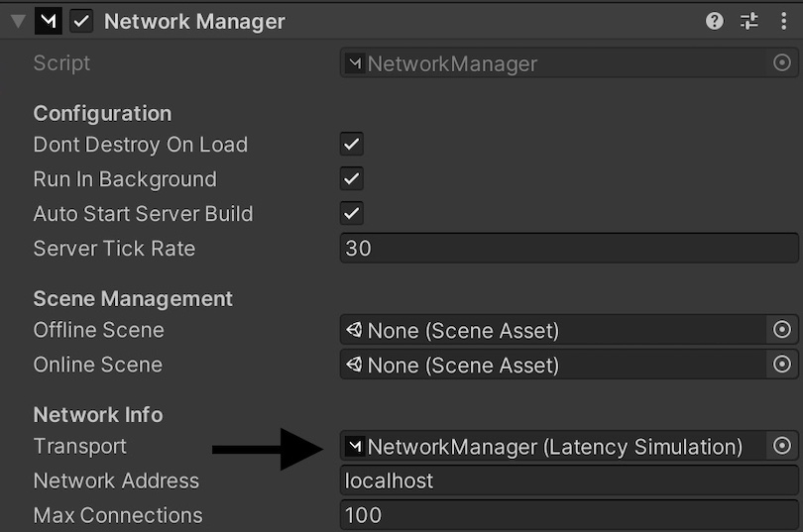Open the component context menu (three dots)
This screenshot has width=803, height=532.
tap(783, 21)
